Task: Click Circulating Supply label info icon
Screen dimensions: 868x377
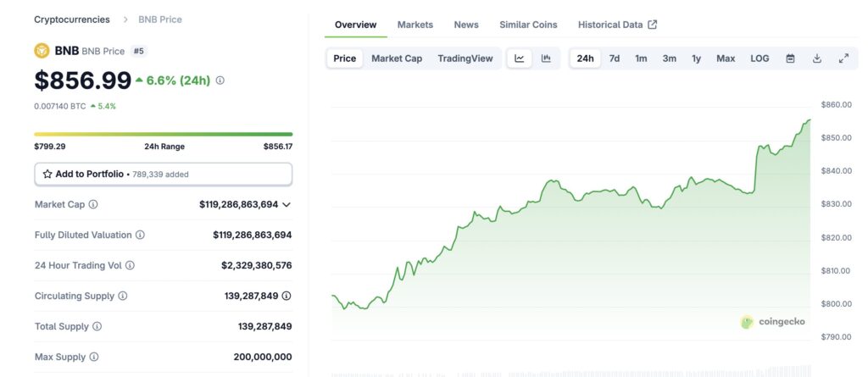Action: [x=122, y=296]
